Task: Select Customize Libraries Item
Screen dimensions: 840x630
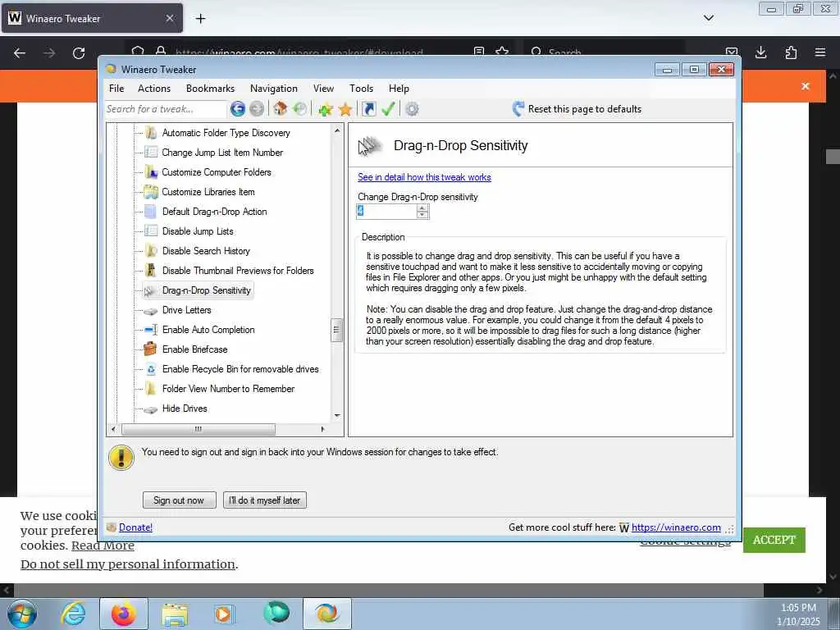Action: point(208,192)
